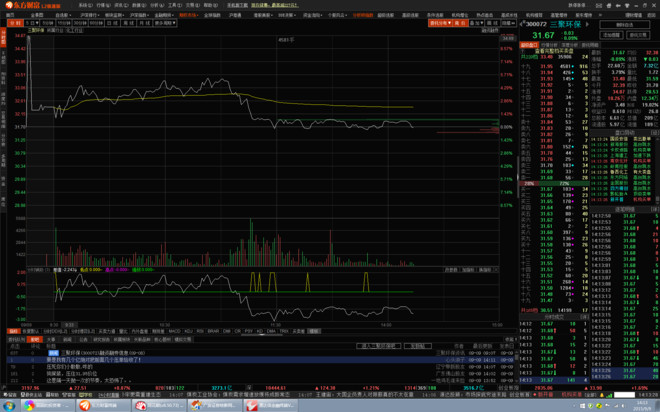Viewport: 660px width, 412px height.
Task: Select the 分时 chart period tab
Action: click(15, 23)
